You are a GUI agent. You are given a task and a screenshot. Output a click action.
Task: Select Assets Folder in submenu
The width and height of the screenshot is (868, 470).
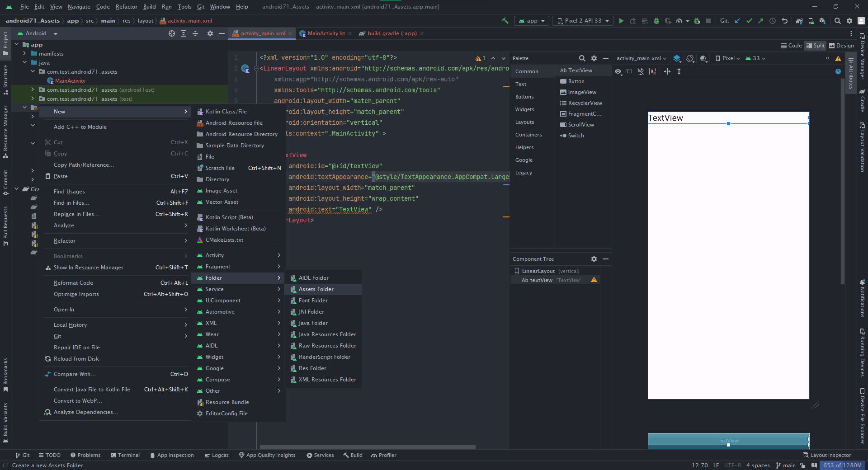pyautogui.click(x=323, y=289)
